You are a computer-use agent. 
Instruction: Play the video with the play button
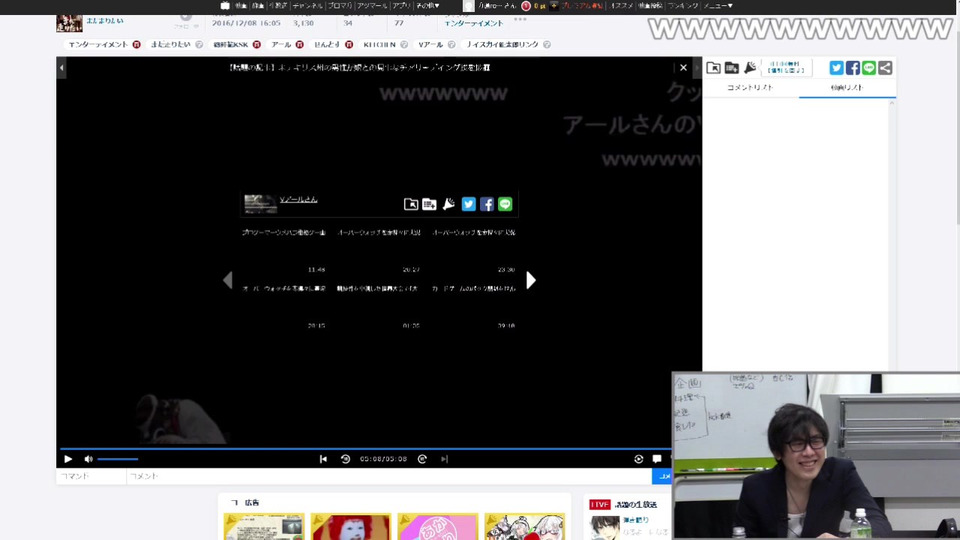coord(68,459)
